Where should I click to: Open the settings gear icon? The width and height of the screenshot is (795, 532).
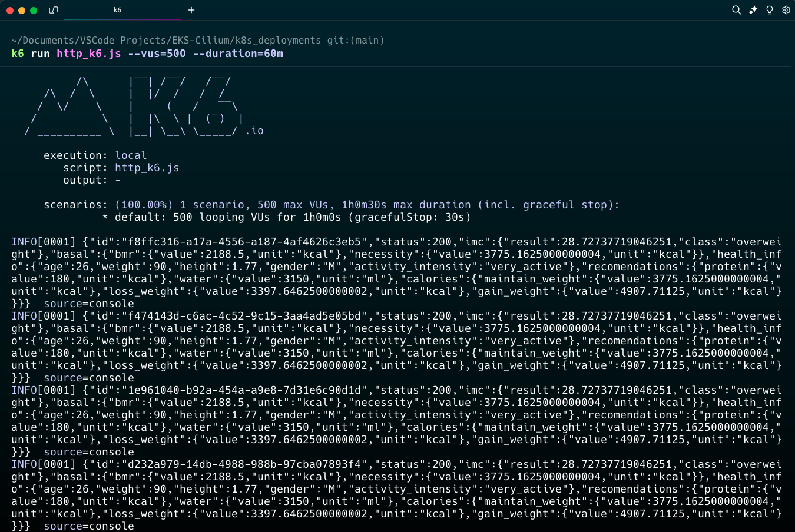[x=786, y=10]
